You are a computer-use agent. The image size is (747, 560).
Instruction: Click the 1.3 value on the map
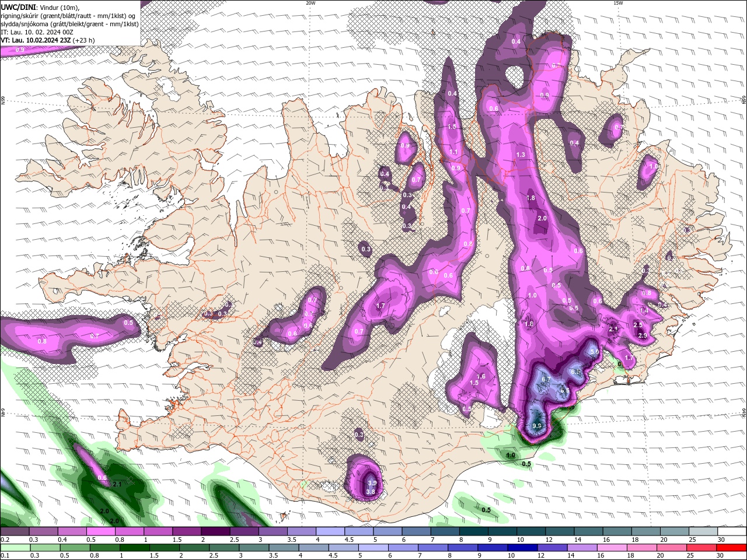(x=521, y=155)
